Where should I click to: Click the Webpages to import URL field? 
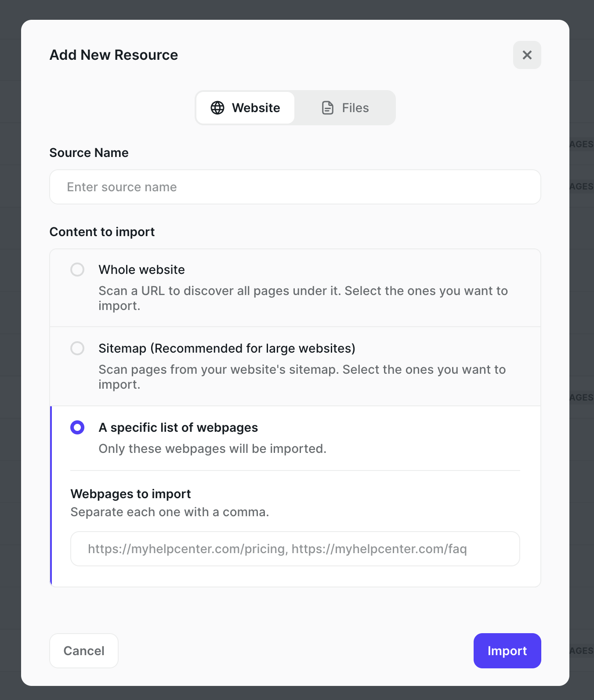point(295,549)
